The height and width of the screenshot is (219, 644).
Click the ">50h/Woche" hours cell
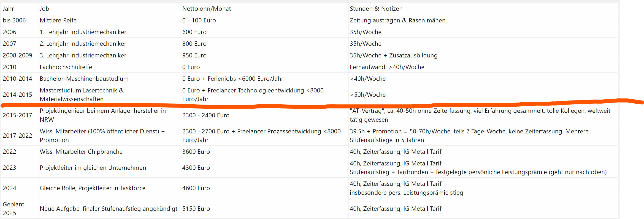coord(368,95)
